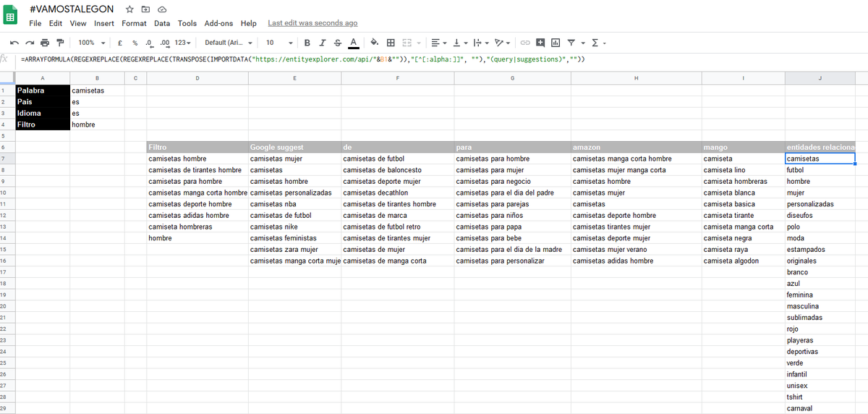Click the 'amazon' header cell
Image resolution: width=868 pixels, height=414 pixels.
point(636,147)
